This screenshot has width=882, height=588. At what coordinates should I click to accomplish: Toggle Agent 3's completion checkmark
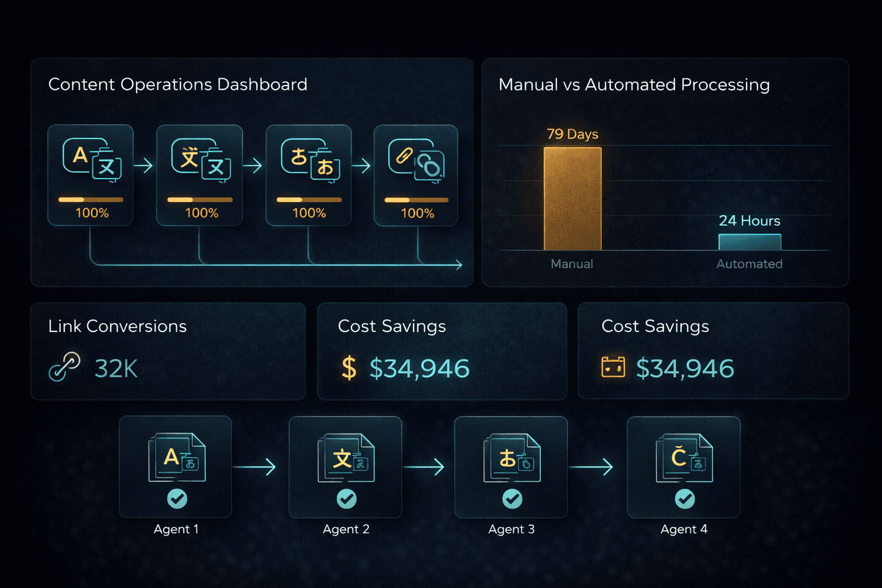(x=510, y=499)
